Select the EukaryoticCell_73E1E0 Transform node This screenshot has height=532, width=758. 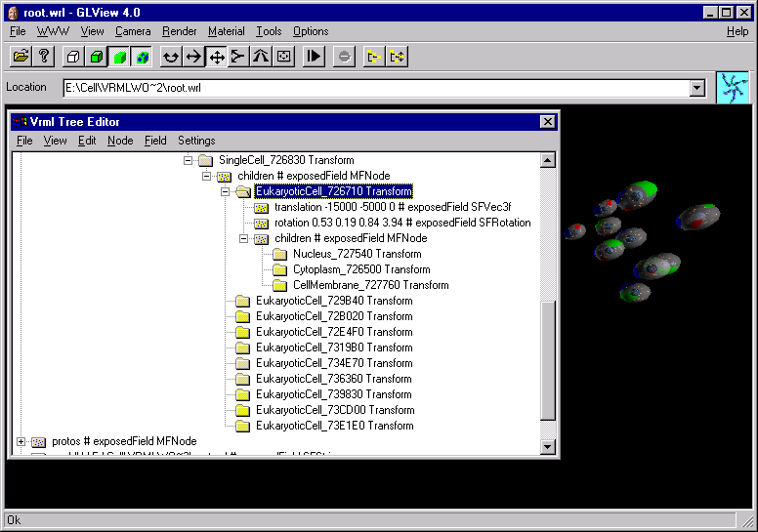[x=334, y=426]
